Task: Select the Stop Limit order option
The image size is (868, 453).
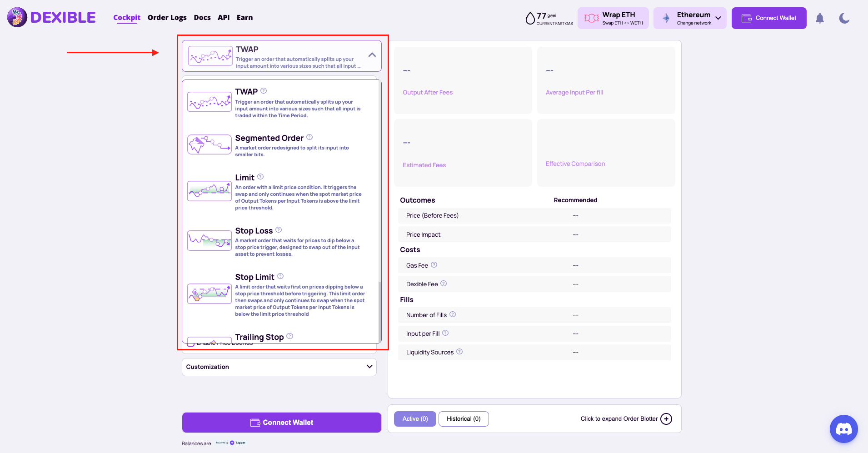Action: tap(280, 294)
